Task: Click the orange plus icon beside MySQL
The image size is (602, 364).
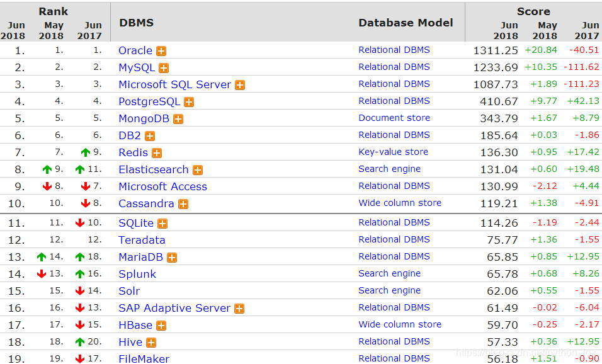Action: pyautogui.click(x=164, y=68)
